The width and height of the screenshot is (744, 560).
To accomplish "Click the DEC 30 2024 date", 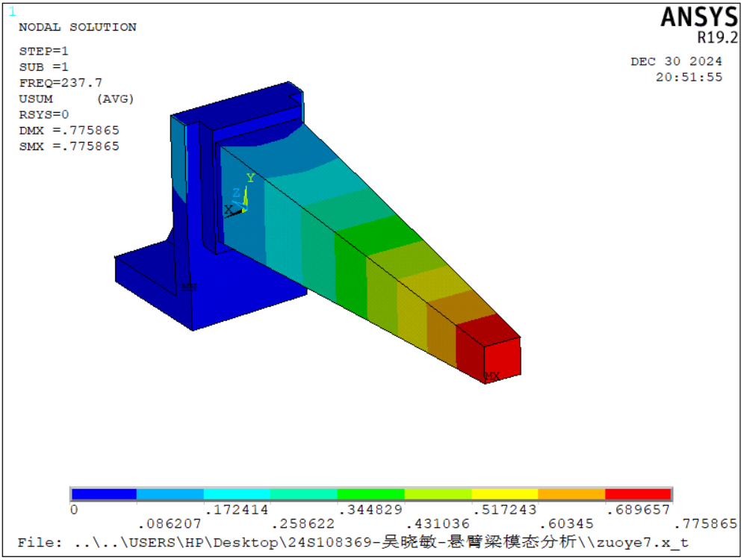I will [676, 61].
